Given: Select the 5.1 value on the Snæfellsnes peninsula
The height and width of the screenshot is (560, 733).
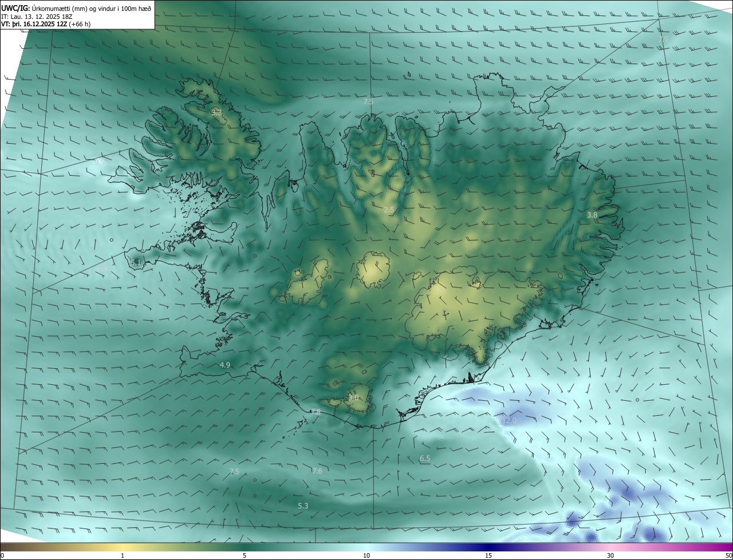Looking at the screenshot, I should 136,262.
